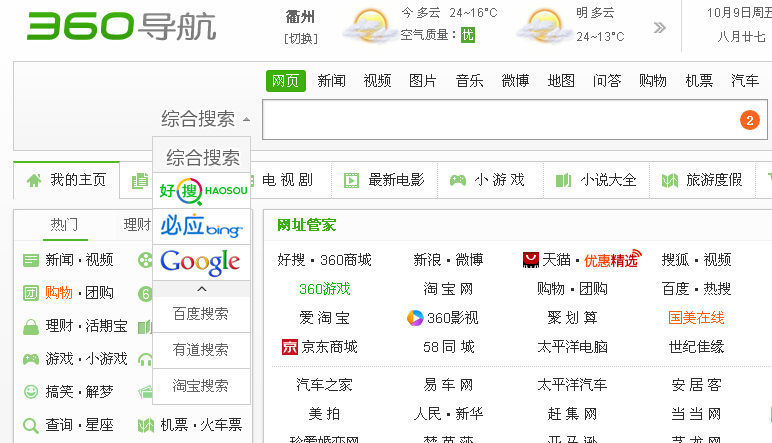The image size is (772, 443).
Task: Click the air quality 优 badge
Action: pyautogui.click(x=467, y=35)
